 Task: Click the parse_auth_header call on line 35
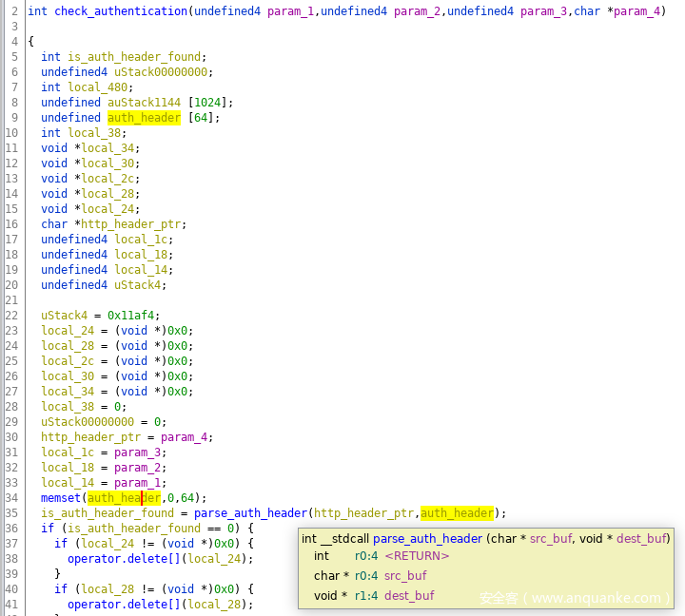pyautogui.click(x=250, y=513)
